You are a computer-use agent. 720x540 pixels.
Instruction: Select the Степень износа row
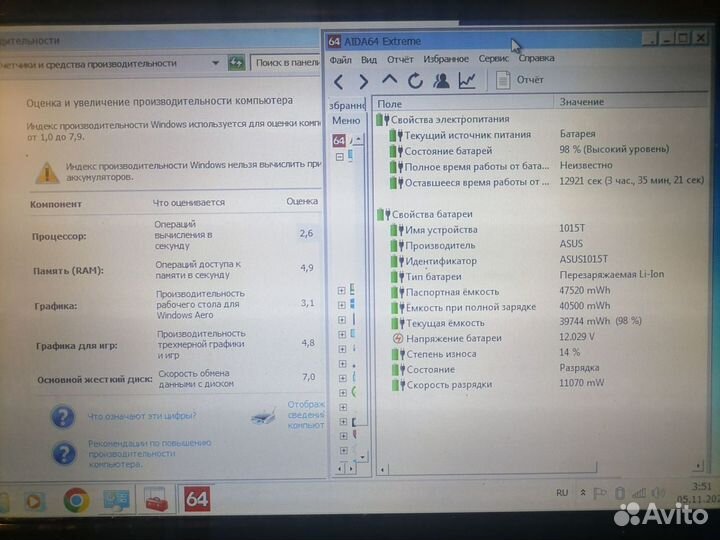pyautogui.click(x=434, y=354)
